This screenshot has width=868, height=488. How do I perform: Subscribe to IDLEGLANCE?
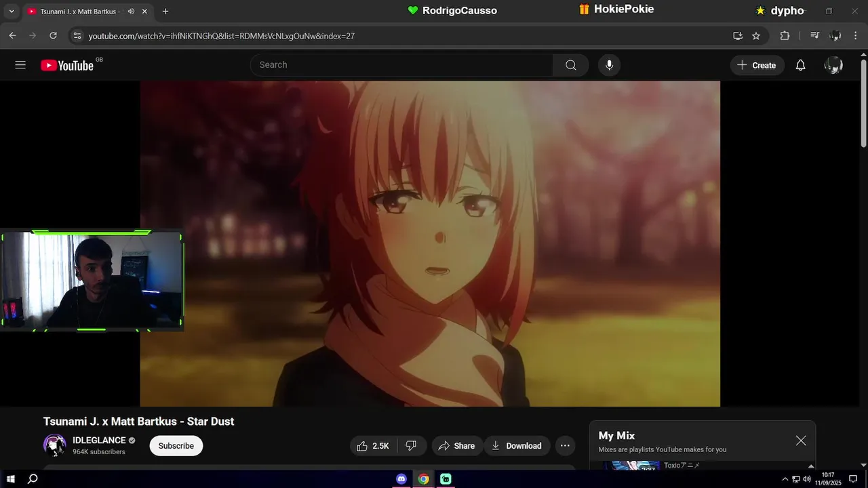coord(176,446)
